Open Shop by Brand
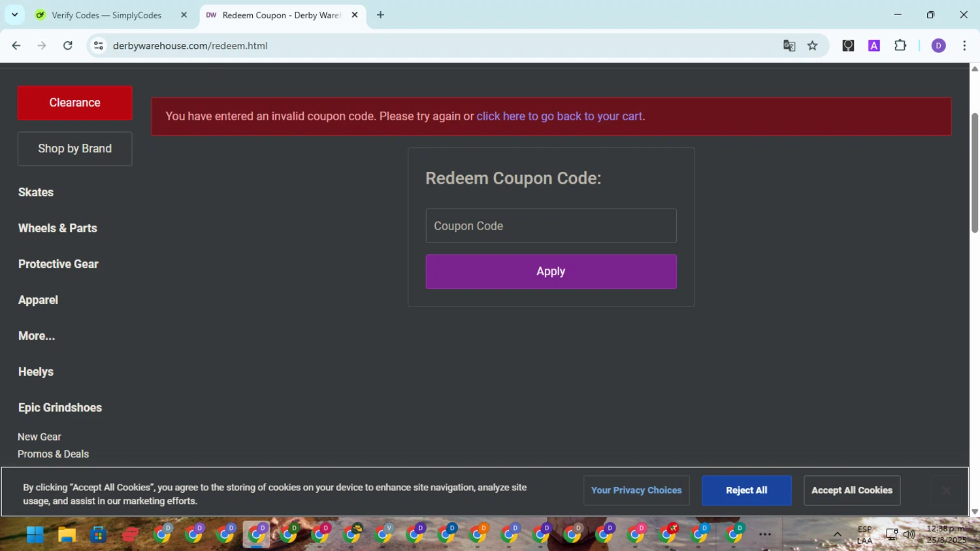Viewport: 980px width, 551px height. (75, 148)
